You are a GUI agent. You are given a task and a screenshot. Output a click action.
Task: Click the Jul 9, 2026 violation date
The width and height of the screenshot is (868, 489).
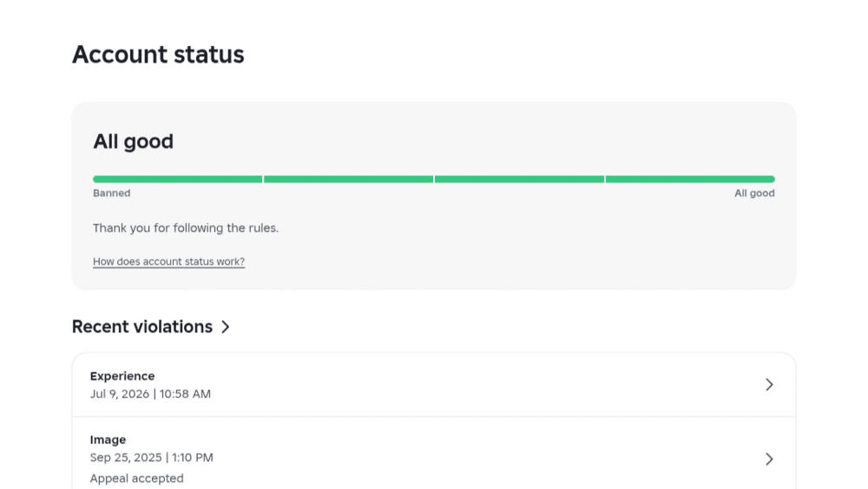click(150, 393)
